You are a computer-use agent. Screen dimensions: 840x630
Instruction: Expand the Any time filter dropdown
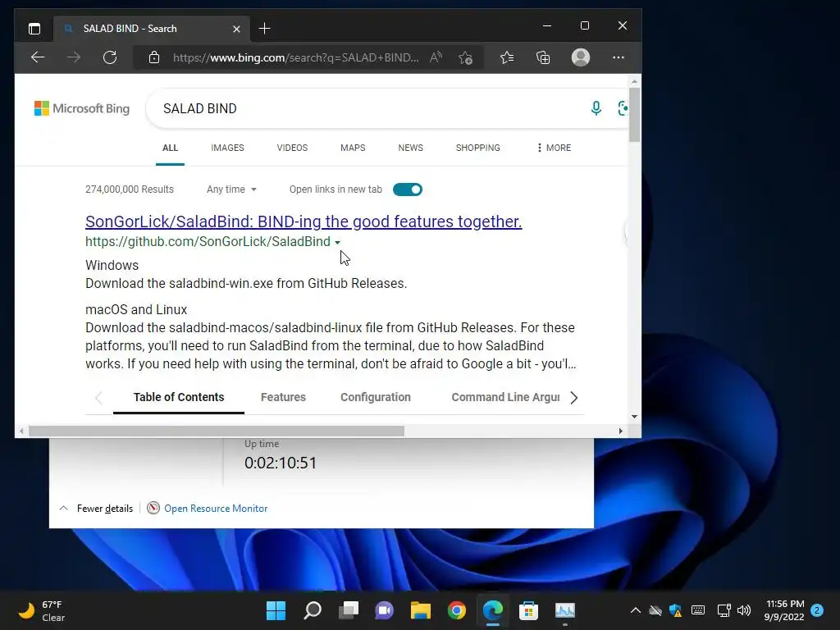231,189
